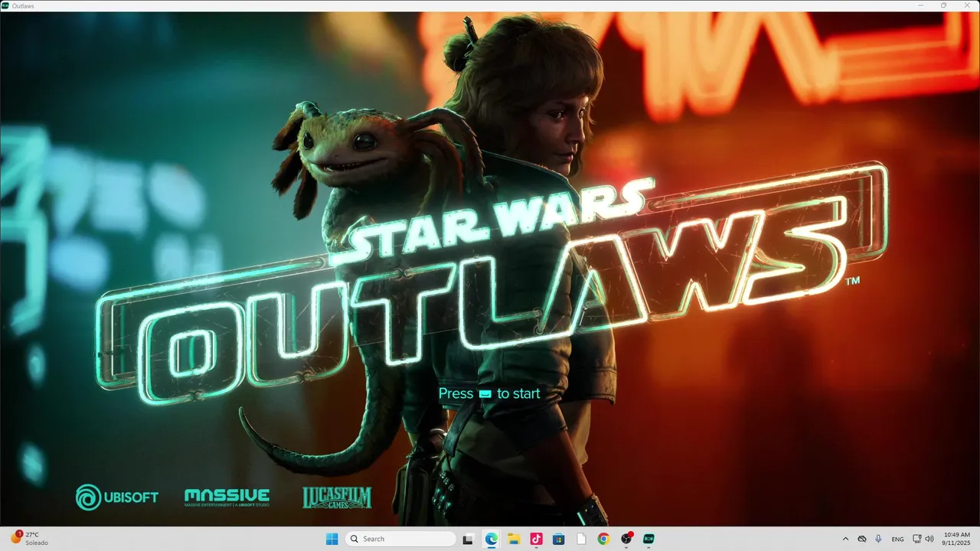Open Microsoft Store from the taskbar
Screen dimensions: 980x551
[x=559, y=539]
